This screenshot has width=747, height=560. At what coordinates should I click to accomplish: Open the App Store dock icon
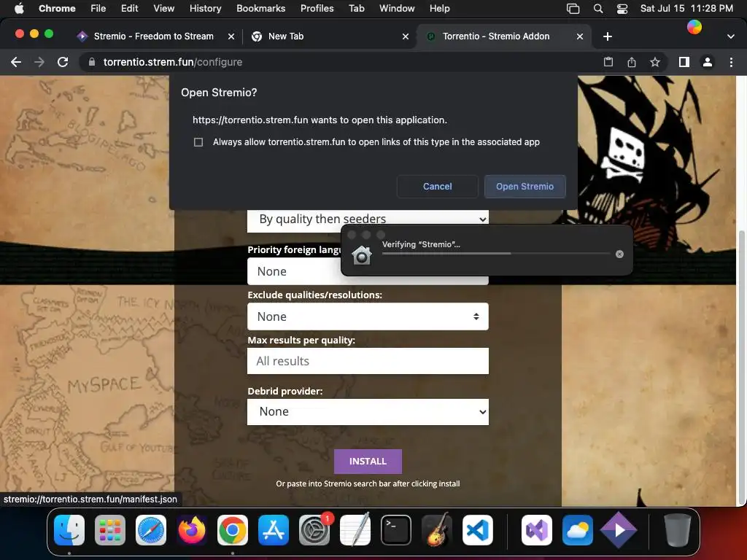click(274, 530)
